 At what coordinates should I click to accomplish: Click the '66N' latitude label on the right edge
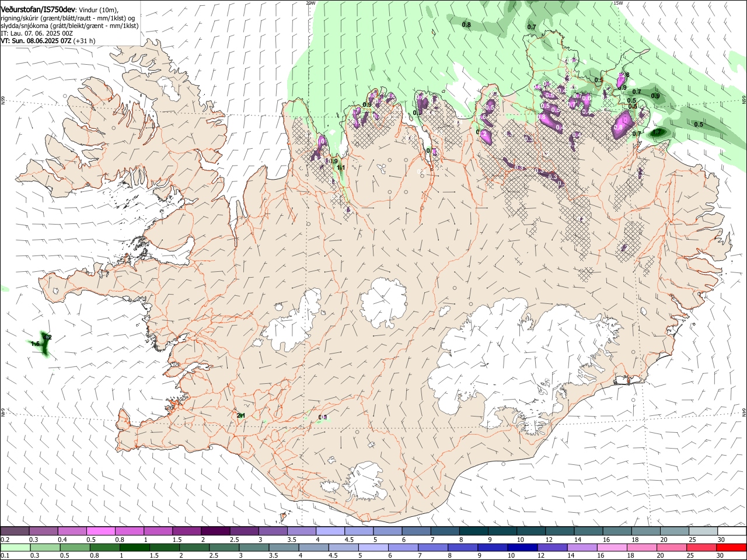(744, 100)
